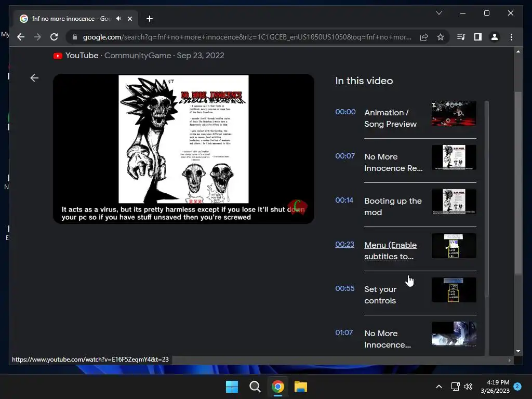Jump to timestamp 00:00
Screen dimensions: 532x399
345,112
